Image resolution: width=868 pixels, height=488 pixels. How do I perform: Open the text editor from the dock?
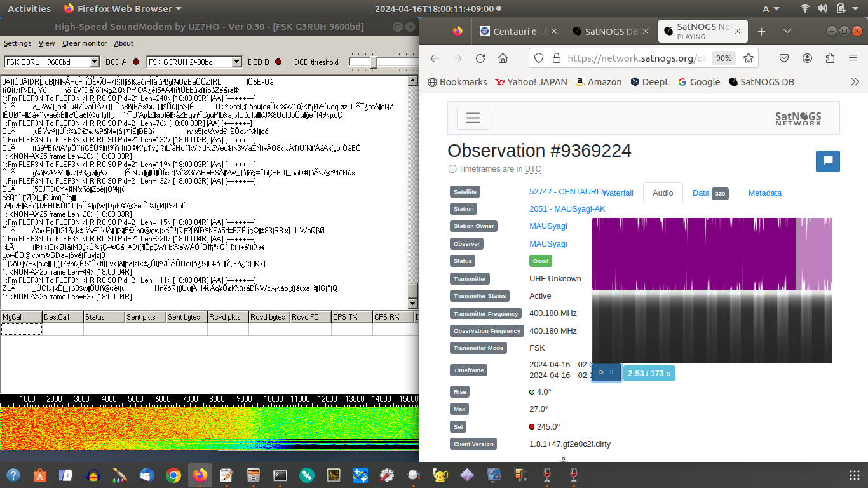(226, 475)
